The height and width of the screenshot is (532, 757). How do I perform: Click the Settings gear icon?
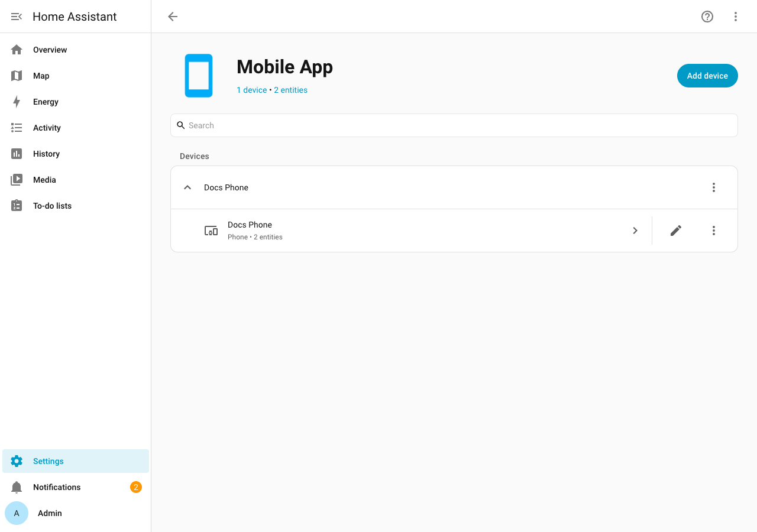tap(17, 461)
